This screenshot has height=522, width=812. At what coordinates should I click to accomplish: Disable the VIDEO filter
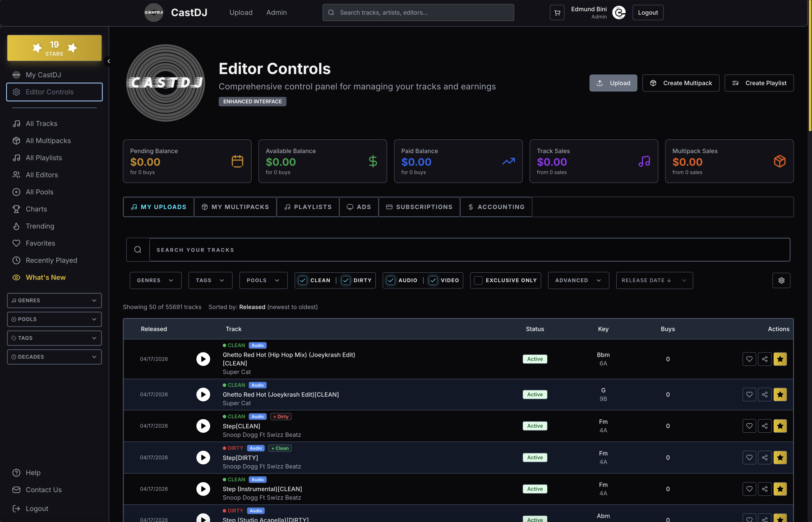(x=433, y=280)
